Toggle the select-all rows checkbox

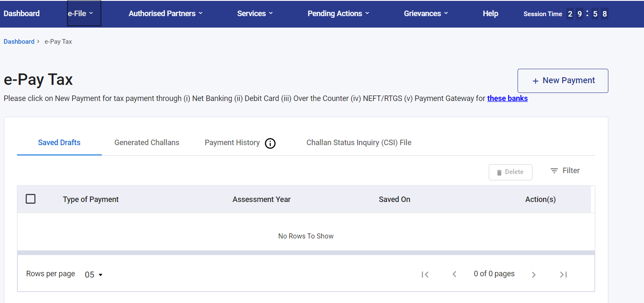pos(31,199)
